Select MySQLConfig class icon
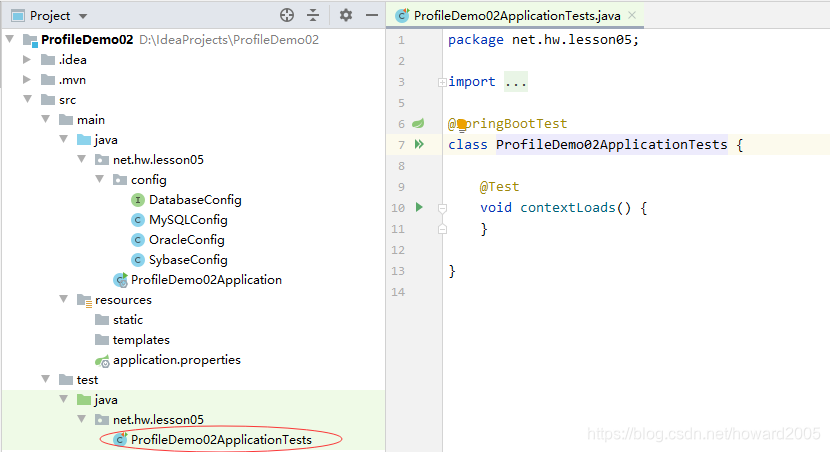Image resolution: width=830 pixels, height=452 pixels. tap(138, 220)
